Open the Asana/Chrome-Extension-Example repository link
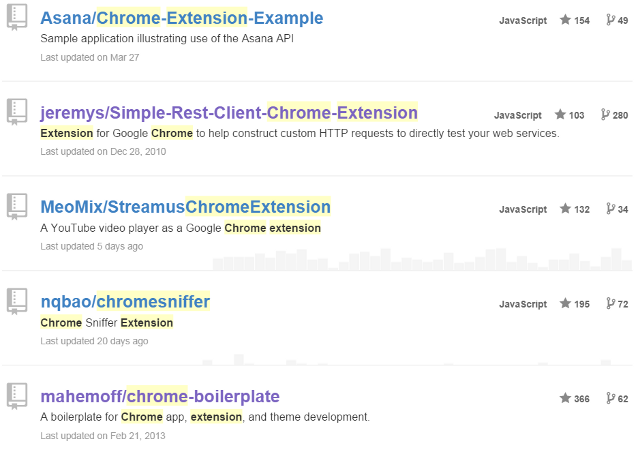640x450 pixels. (x=182, y=18)
